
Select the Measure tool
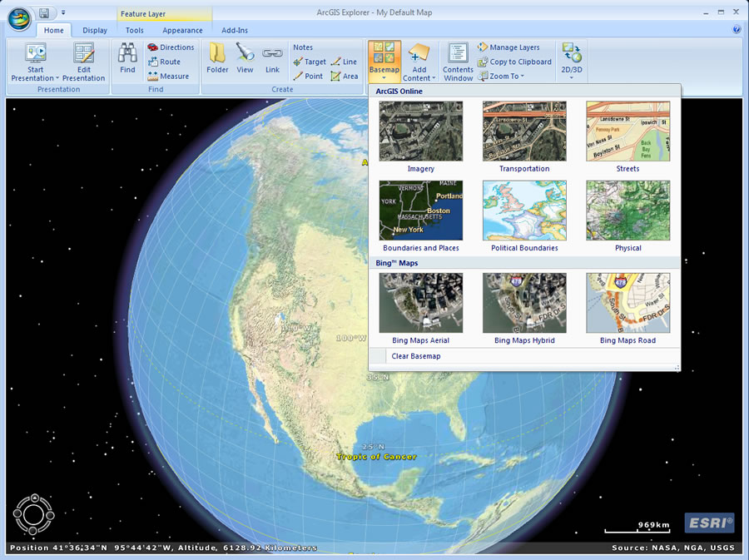point(168,76)
